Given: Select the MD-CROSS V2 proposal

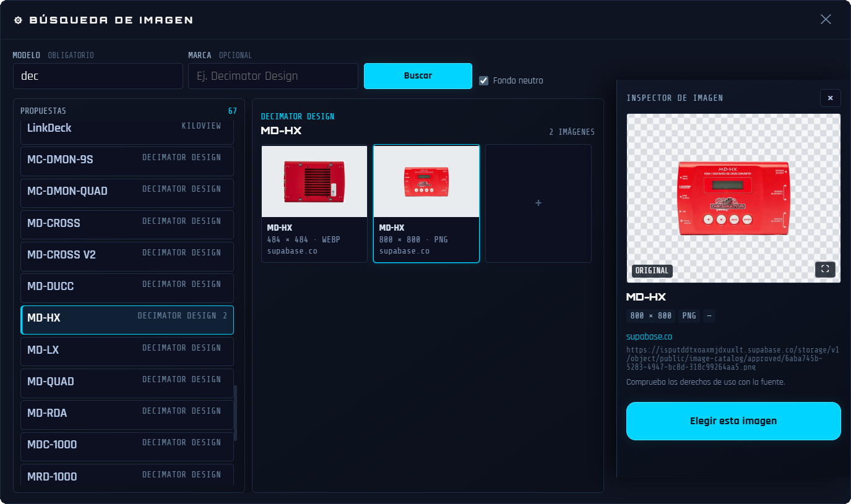Looking at the screenshot, I should coord(127,256).
